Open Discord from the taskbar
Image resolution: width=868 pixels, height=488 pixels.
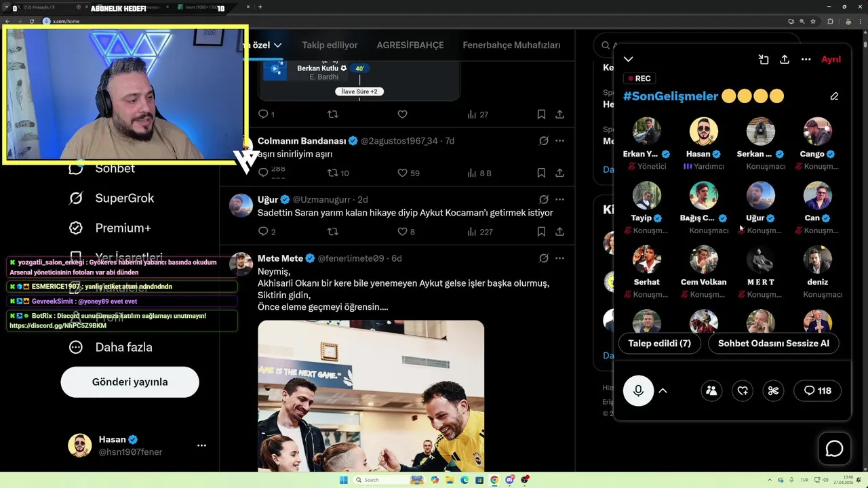pos(509,480)
